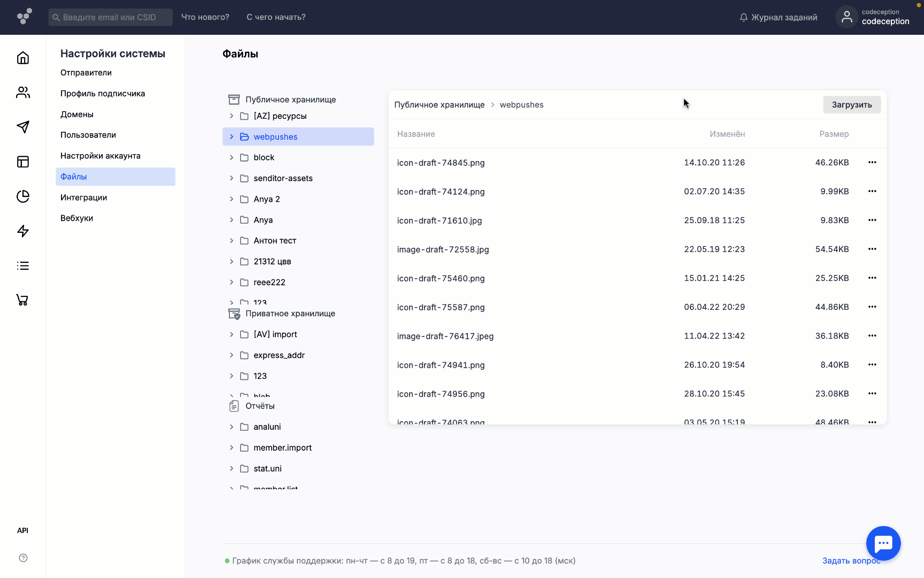Click the Задать вопрос link
Image resolution: width=924 pixels, height=578 pixels.
point(851,560)
